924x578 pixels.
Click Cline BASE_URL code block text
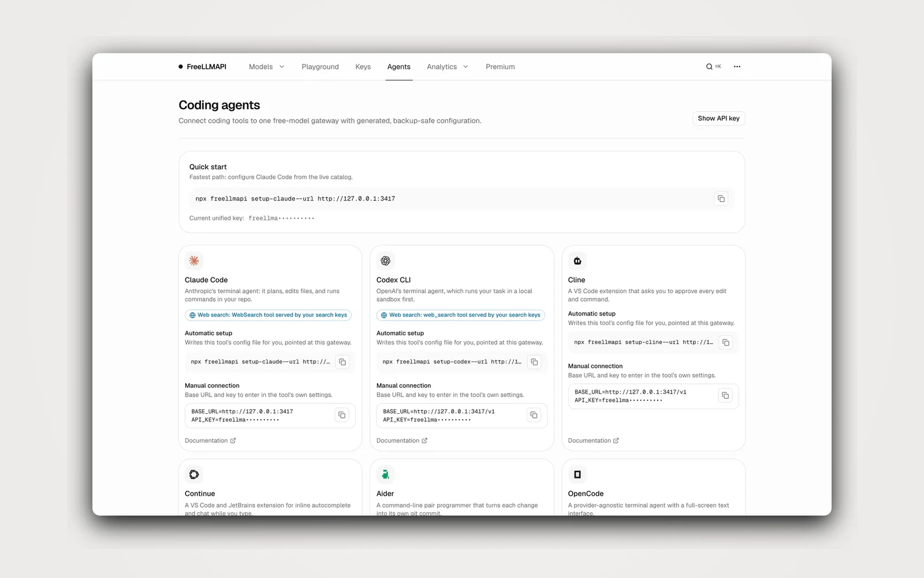pos(631,396)
